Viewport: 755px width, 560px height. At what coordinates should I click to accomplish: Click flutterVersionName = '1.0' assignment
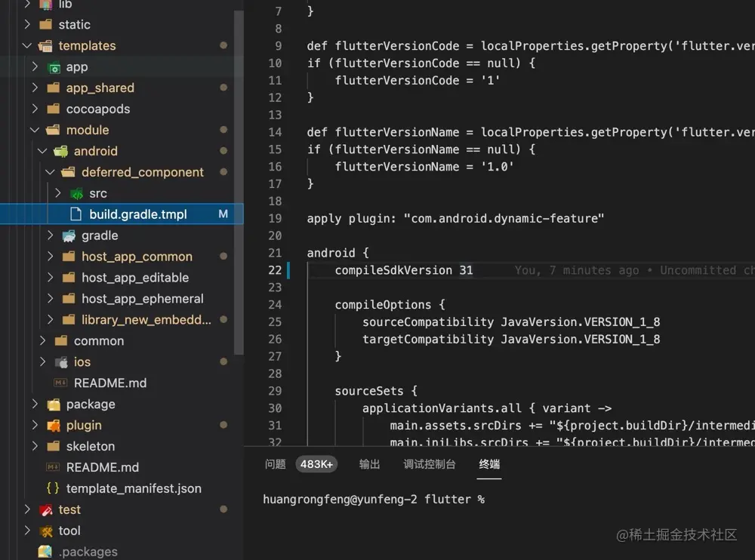point(424,167)
